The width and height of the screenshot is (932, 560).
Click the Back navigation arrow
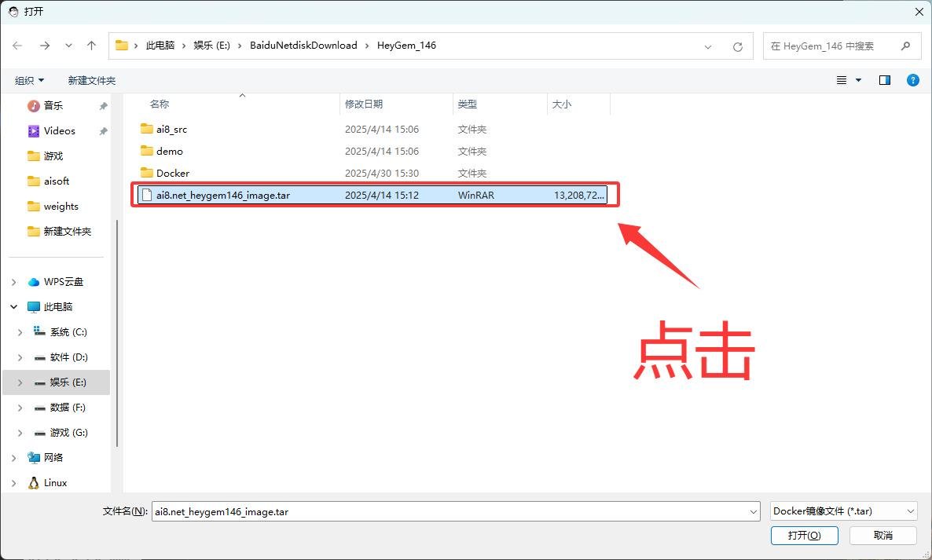coord(17,46)
